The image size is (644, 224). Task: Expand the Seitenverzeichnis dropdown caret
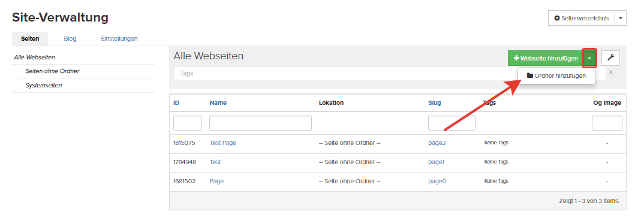[x=621, y=18]
